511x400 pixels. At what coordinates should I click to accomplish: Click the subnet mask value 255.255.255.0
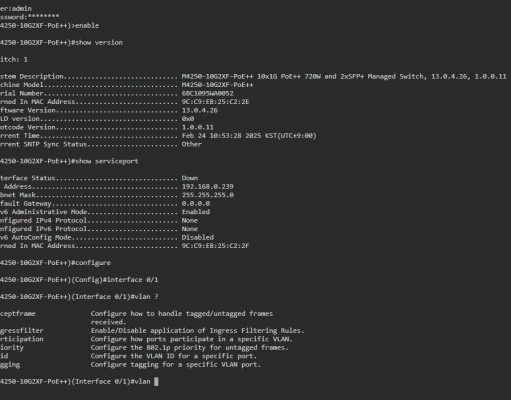point(207,195)
